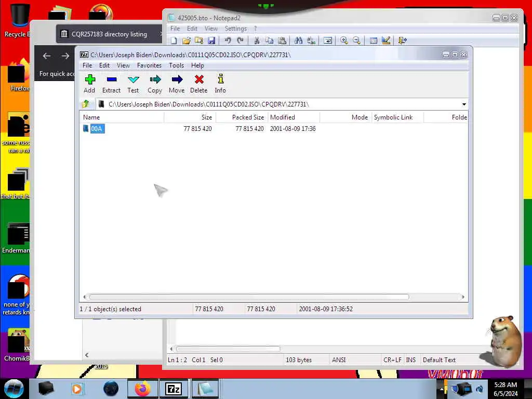Switch to Notepad2 taskbar button
This screenshot has height=399, width=532.
pos(205,389)
